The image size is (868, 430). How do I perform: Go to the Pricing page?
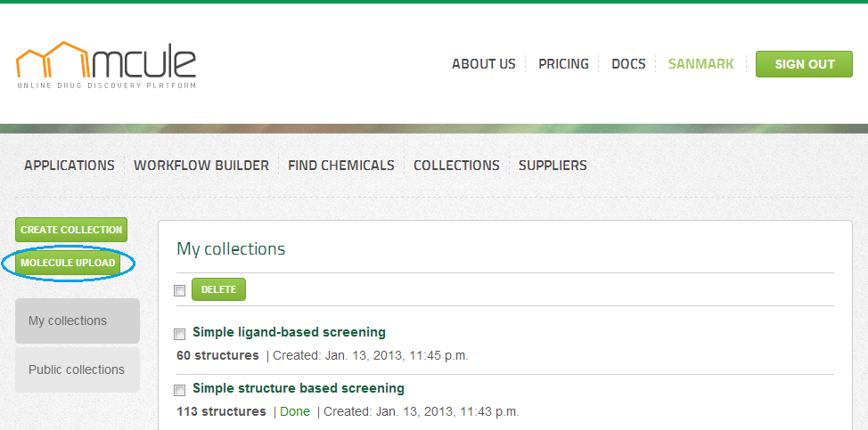click(563, 64)
